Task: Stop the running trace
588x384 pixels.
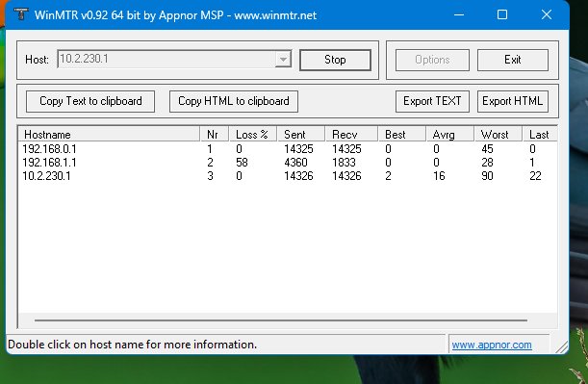Action: pos(335,60)
